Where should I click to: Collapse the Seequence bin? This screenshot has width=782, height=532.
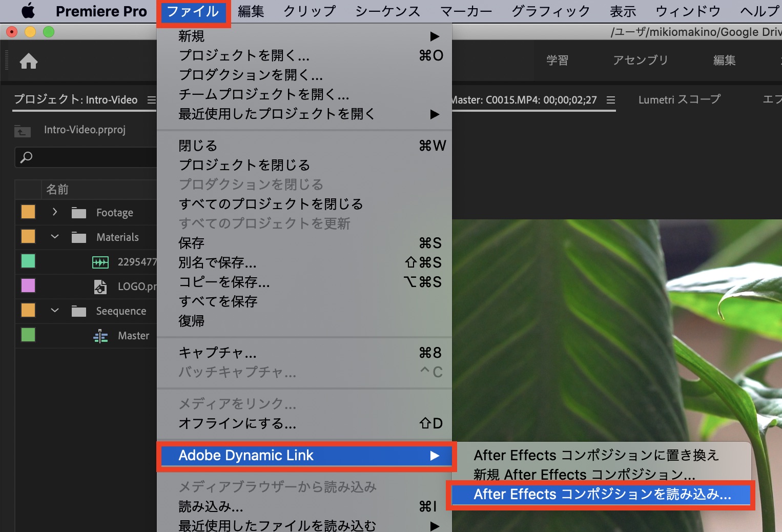(x=55, y=311)
